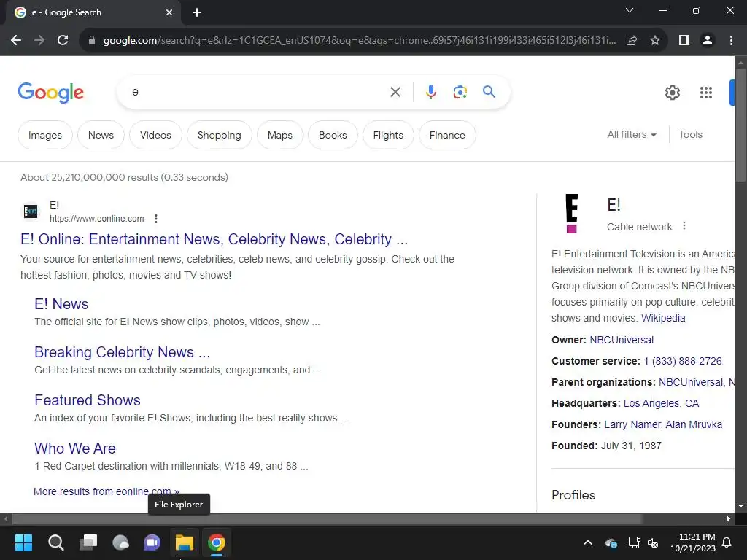Go to the Google logo homepage

point(50,93)
